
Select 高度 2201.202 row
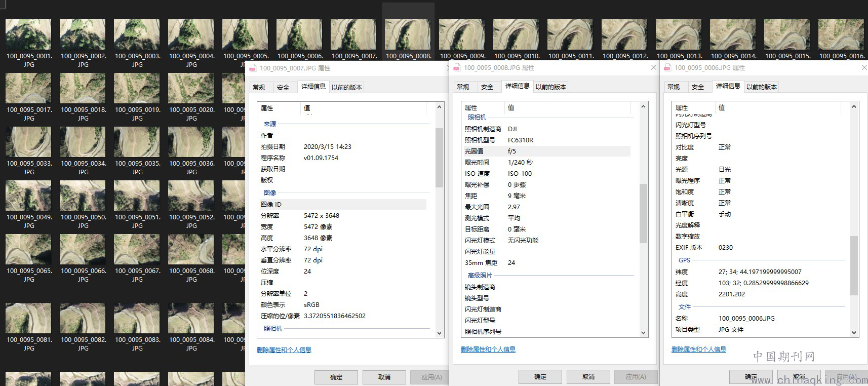758,294
